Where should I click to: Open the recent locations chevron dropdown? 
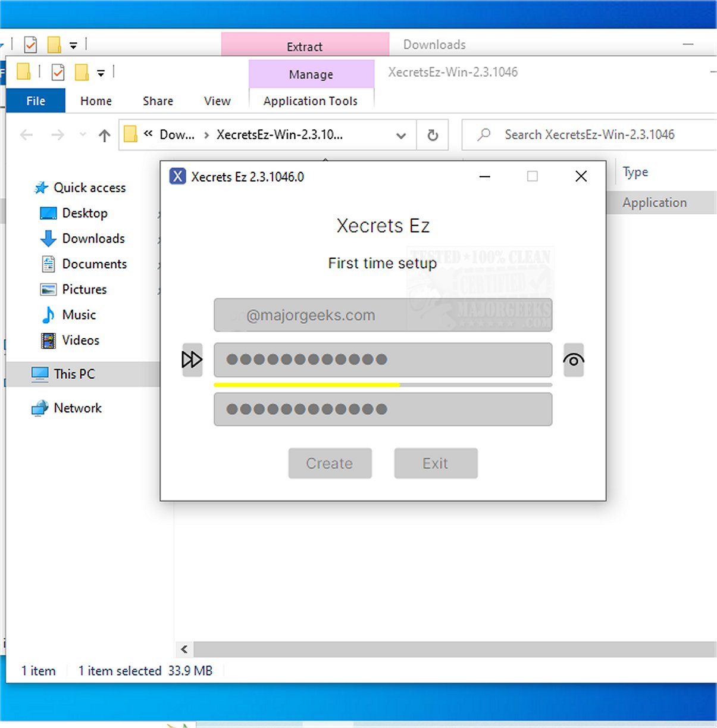coord(83,135)
